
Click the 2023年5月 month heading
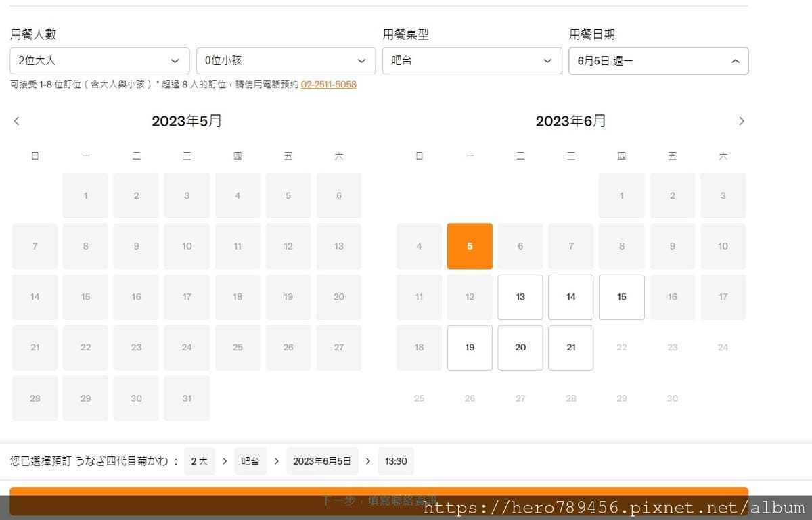[x=187, y=121]
